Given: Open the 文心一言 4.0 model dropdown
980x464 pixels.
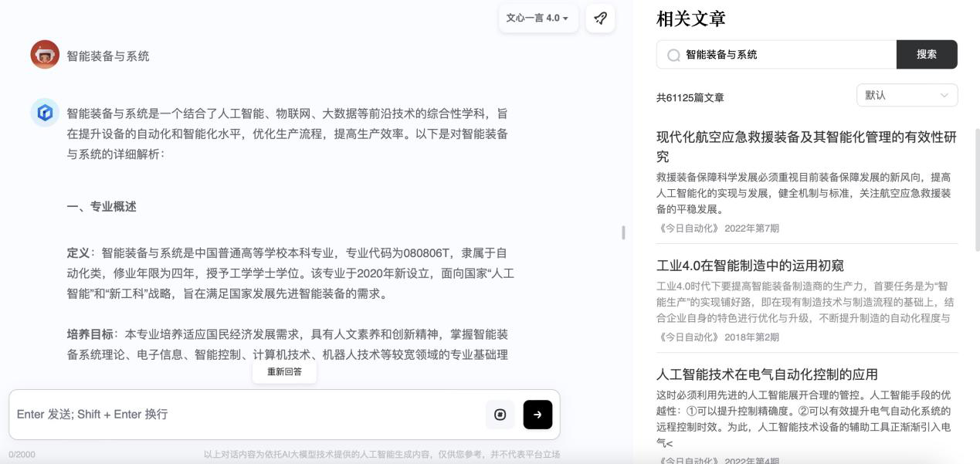Looking at the screenshot, I should tap(537, 18).
